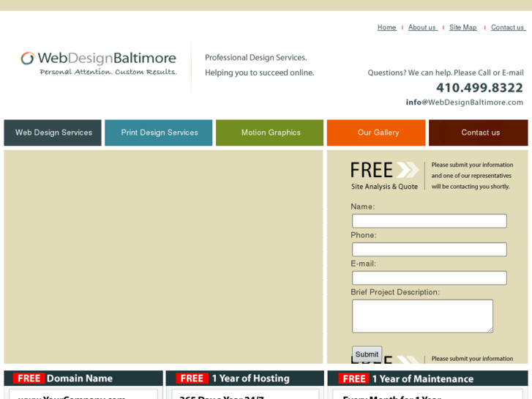Click the top Contact us link
This screenshot has height=399, width=532.
[x=508, y=28]
